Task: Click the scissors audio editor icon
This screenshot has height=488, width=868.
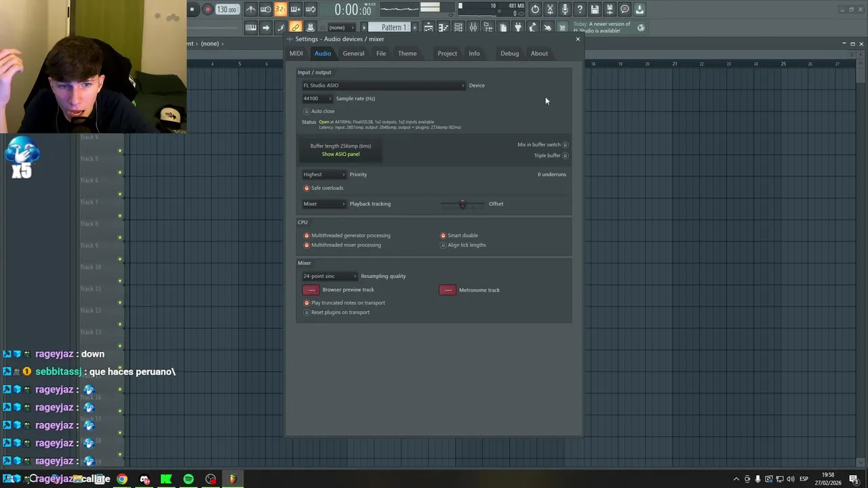Action: coord(549,9)
